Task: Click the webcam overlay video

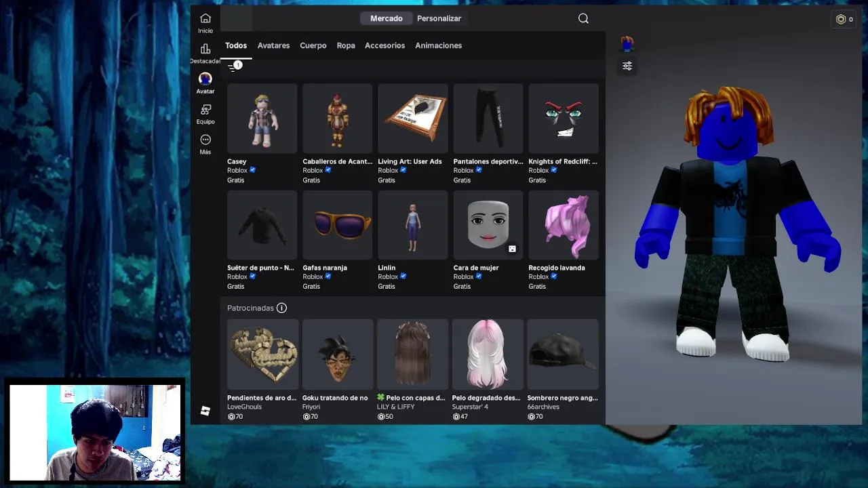Action: point(95,432)
